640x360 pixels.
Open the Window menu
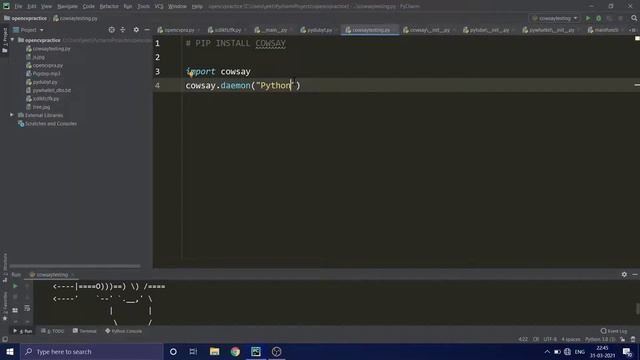[177, 7]
